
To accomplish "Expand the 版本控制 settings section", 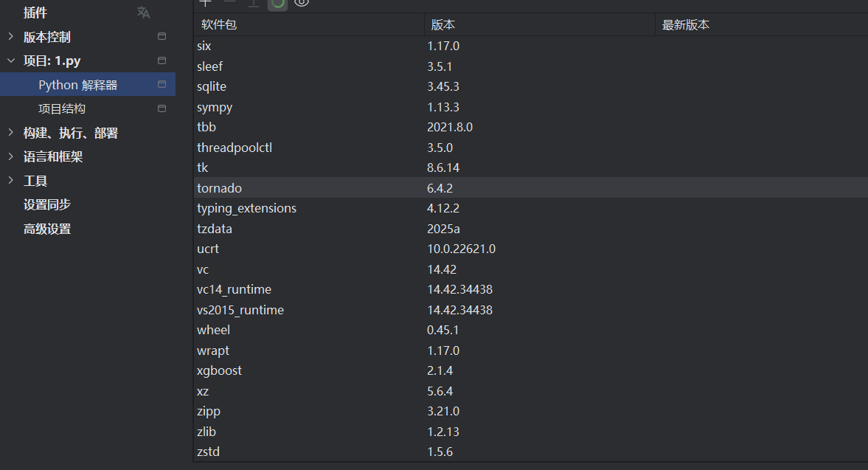I will pos(10,36).
